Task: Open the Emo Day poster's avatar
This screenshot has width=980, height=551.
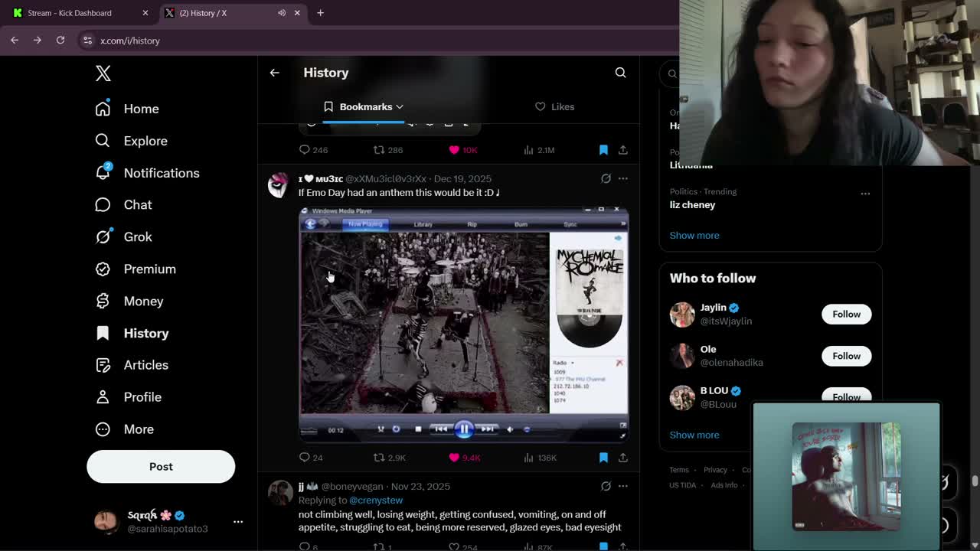Action: pyautogui.click(x=279, y=185)
